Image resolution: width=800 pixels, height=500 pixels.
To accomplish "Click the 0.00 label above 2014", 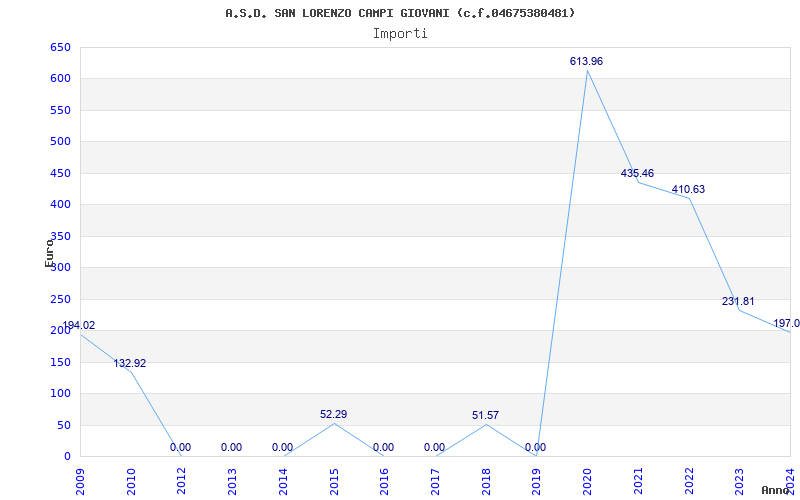I will click(282, 447).
